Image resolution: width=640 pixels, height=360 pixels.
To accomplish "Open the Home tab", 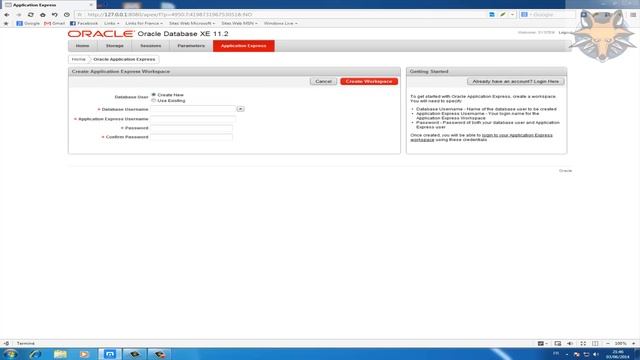I will tap(82, 46).
